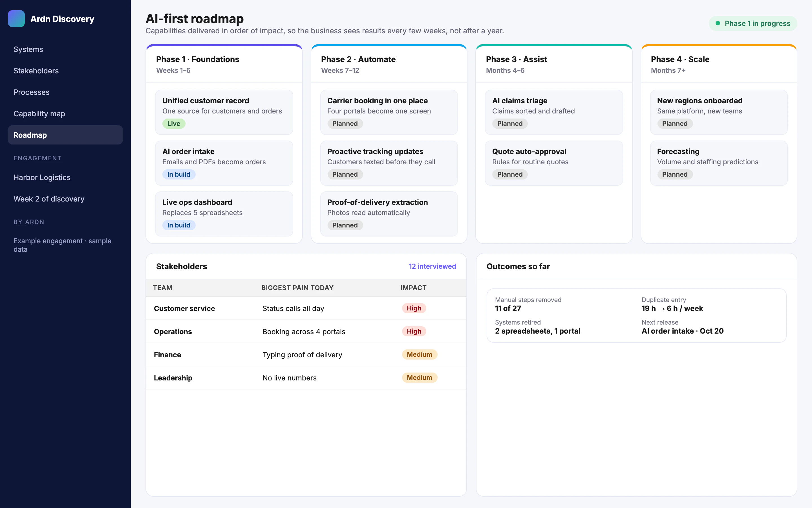Open Proof-of-delivery extraction card
This screenshot has width=812, height=508.
(x=389, y=214)
